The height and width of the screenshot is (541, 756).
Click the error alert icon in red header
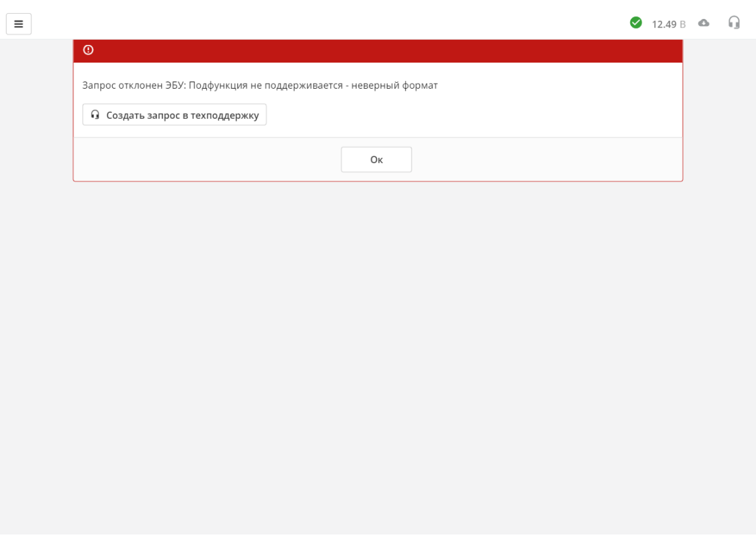pyautogui.click(x=88, y=50)
